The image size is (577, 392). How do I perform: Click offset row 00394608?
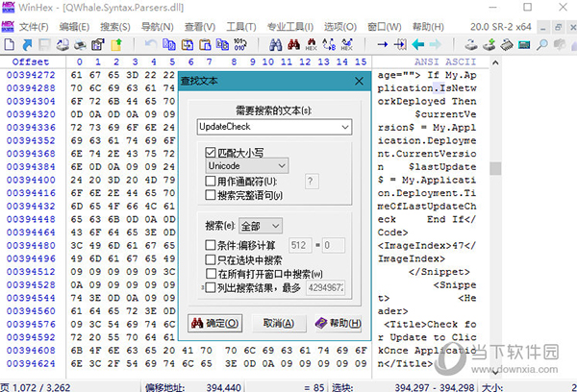click(31, 351)
